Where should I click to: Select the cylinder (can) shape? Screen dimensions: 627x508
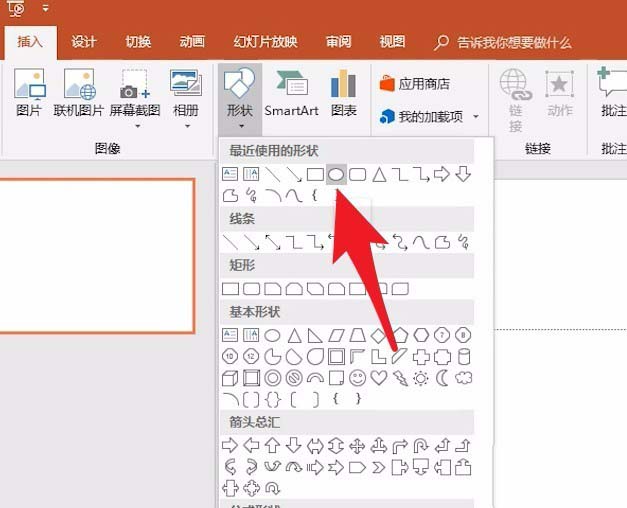[464, 357]
